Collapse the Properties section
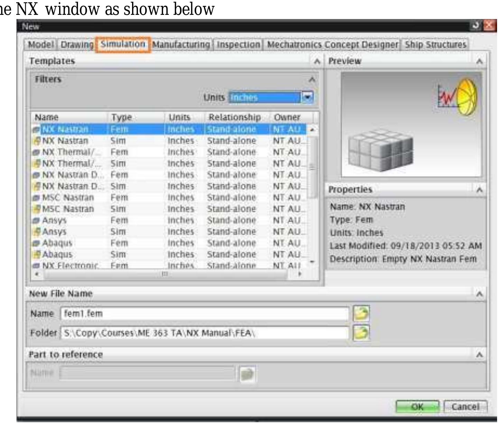This screenshot has height=426, width=504. (479, 190)
